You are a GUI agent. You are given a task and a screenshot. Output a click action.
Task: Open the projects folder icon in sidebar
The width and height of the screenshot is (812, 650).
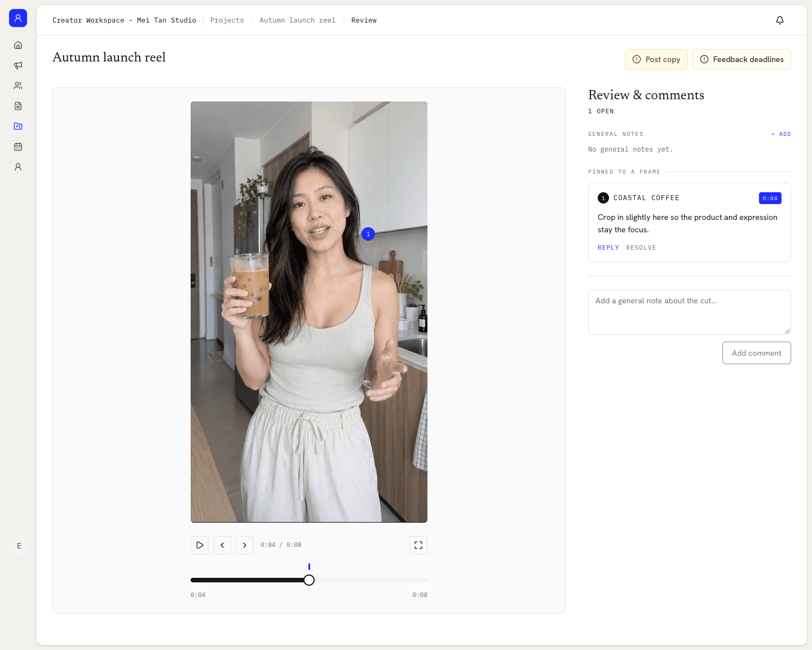click(18, 126)
